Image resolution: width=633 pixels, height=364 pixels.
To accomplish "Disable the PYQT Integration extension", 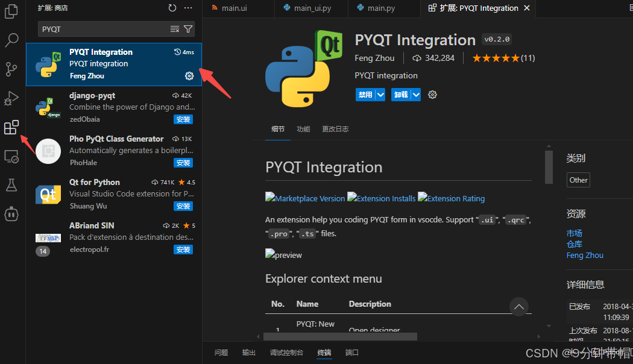I will (x=365, y=95).
